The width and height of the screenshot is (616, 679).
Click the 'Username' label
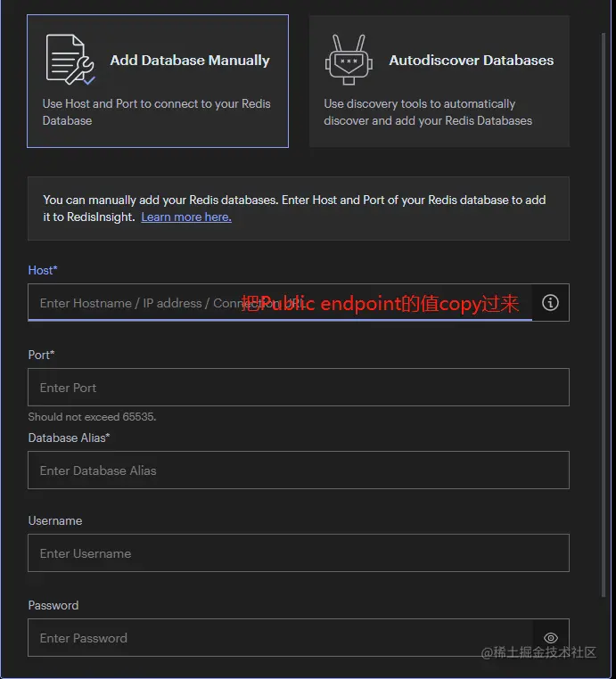pos(55,520)
